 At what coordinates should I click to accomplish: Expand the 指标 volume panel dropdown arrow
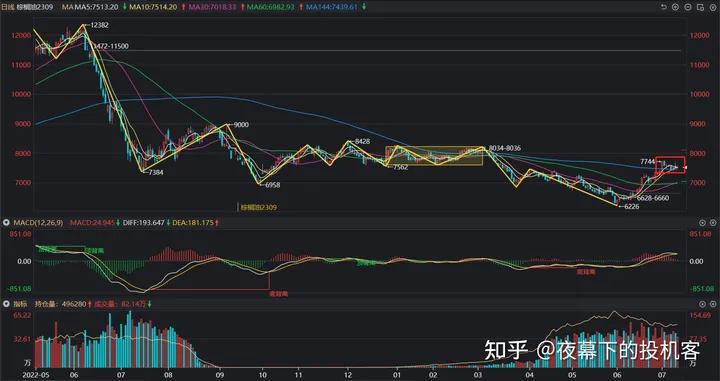click(x=6, y=304)
